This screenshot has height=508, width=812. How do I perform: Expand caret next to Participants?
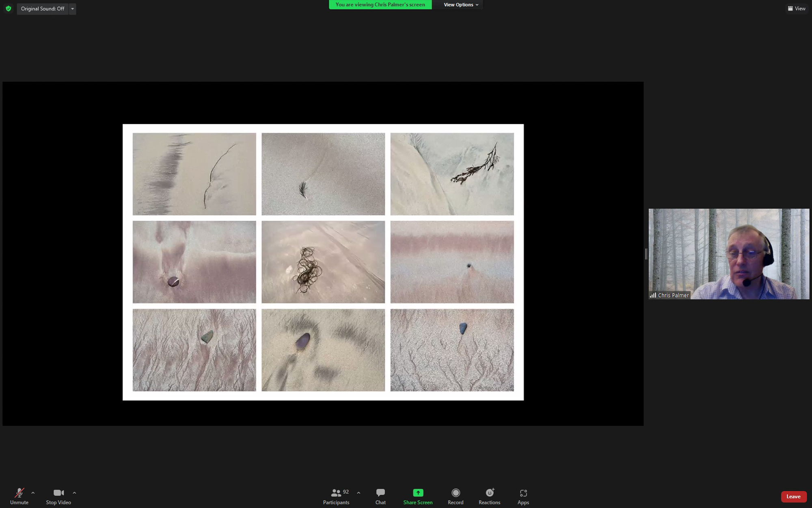(x=358, y=493)
